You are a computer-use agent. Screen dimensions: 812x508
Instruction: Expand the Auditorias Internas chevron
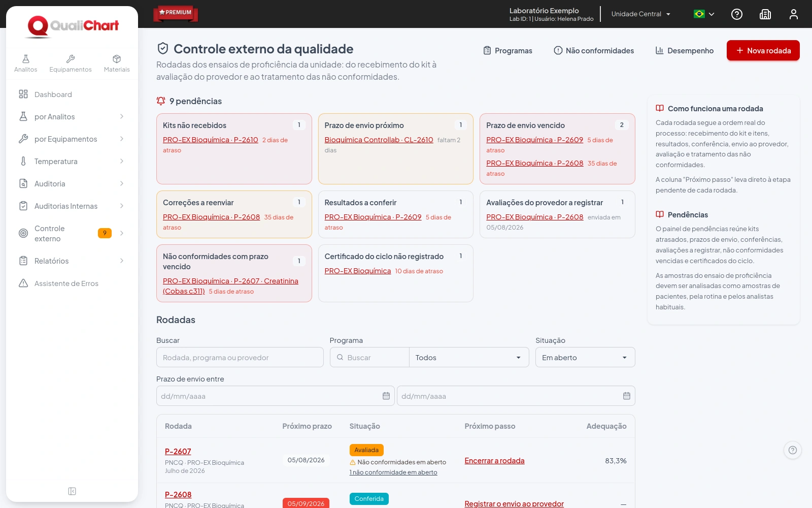(122, 206)
